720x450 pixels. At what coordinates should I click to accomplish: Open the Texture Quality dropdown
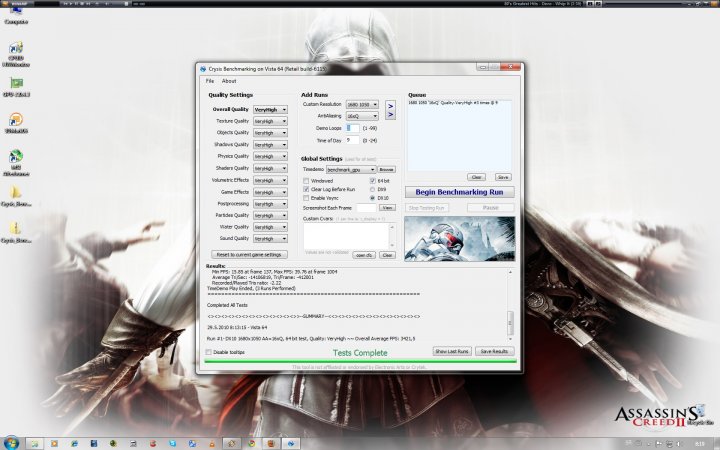(x=270, y=121)
